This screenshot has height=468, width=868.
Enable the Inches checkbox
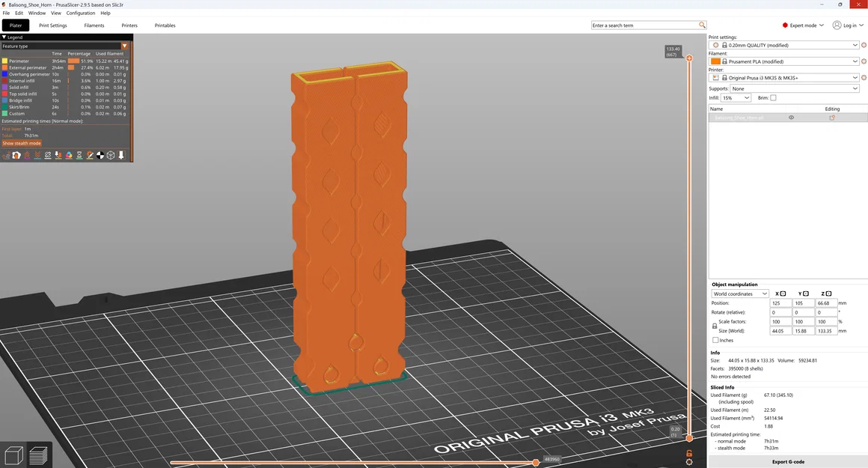tap(715, 340)
